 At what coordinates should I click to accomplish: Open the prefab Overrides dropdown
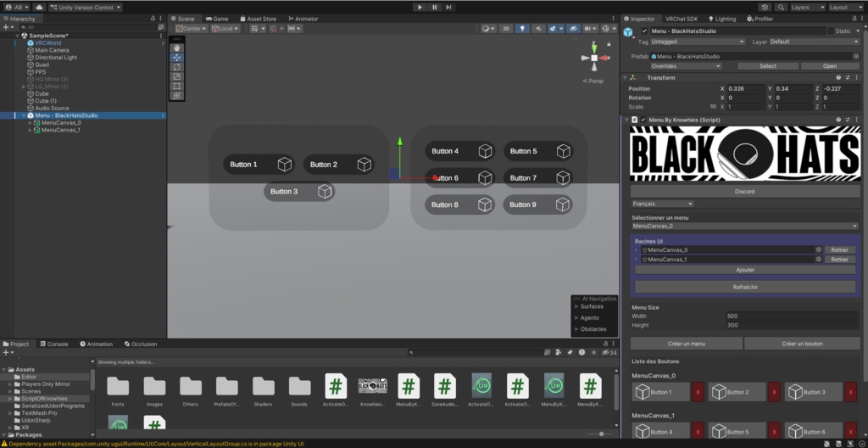coord(686,66)
